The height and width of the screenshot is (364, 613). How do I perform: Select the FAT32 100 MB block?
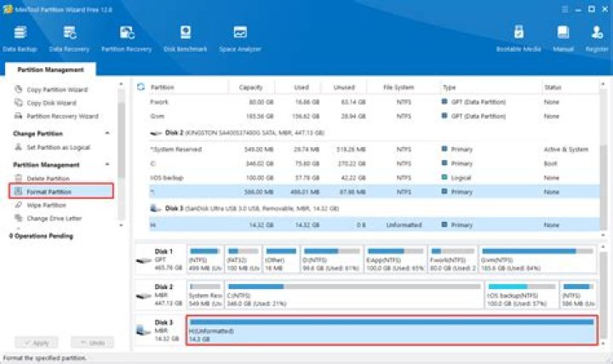click(x=243, y=259)
